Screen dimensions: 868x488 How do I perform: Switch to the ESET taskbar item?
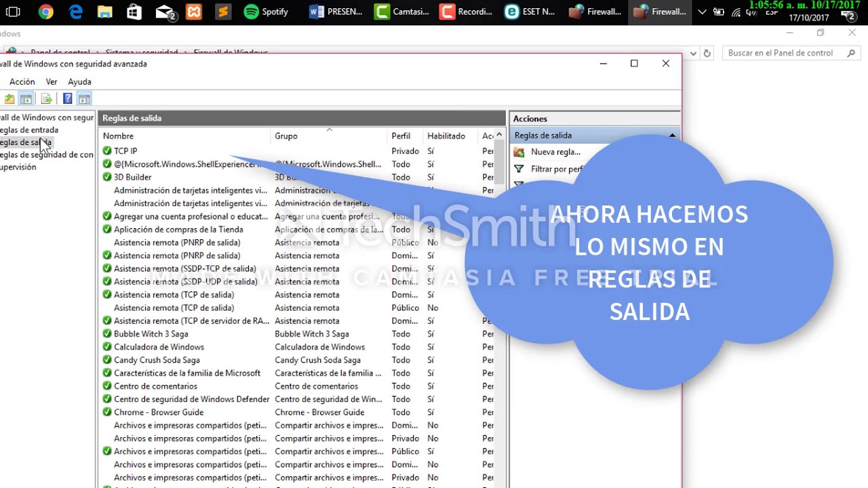(530, 12)
